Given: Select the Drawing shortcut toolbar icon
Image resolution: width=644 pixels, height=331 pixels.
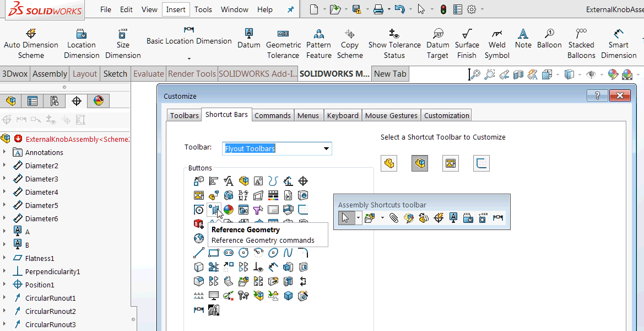Looking at the screenshot, I should pos(451,164).
